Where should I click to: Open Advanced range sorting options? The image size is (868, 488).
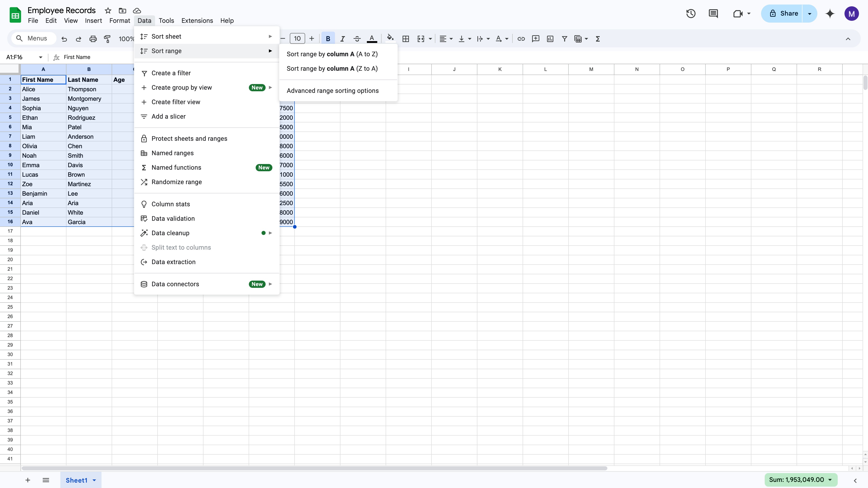click(338, 91)
